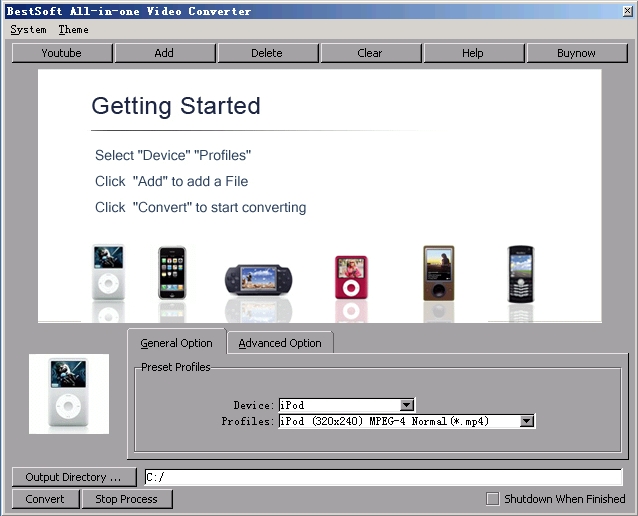Click the Delete button
638x516 pixels.
[x=268, y=53]
